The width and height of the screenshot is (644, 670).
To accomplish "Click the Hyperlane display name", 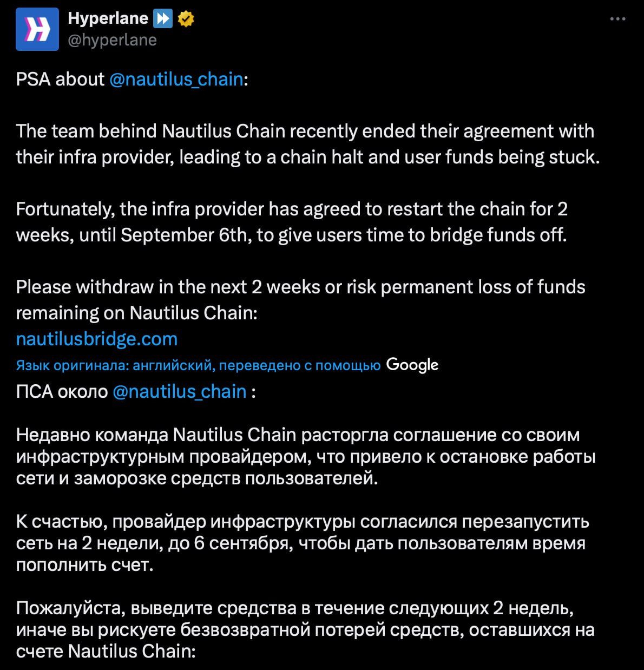I will pyautogui.click(x=108, y=18).
